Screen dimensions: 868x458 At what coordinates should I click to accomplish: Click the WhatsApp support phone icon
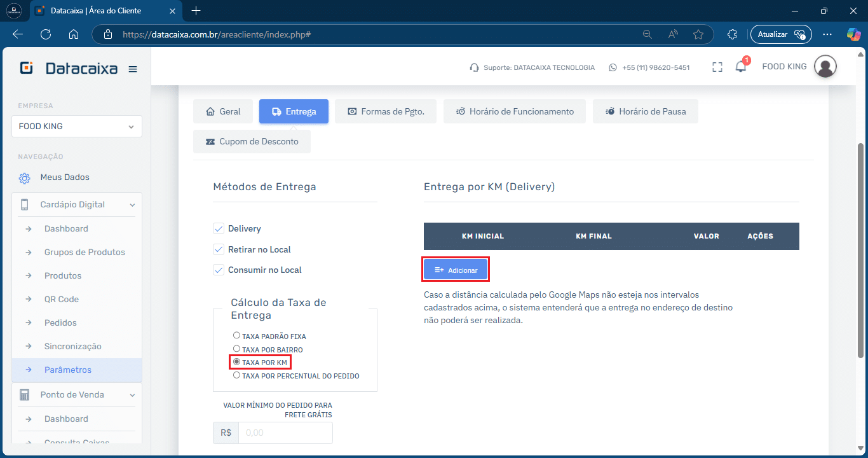coord(613,67)
